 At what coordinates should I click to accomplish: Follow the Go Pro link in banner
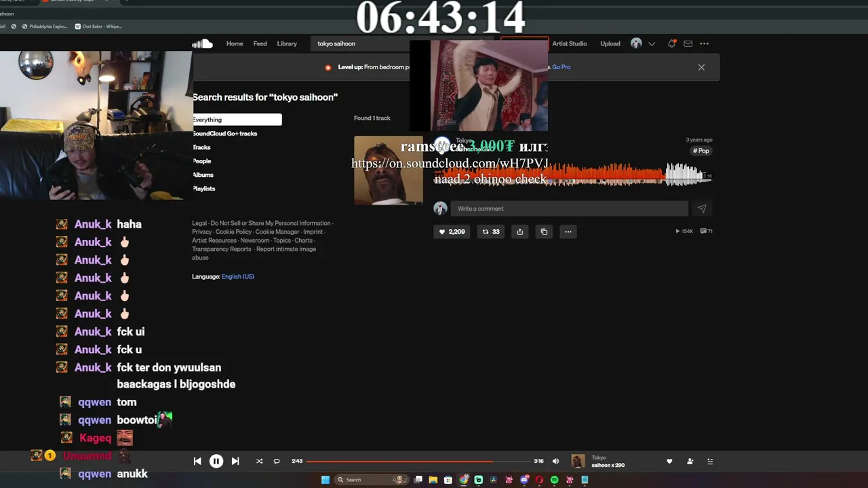561,67
